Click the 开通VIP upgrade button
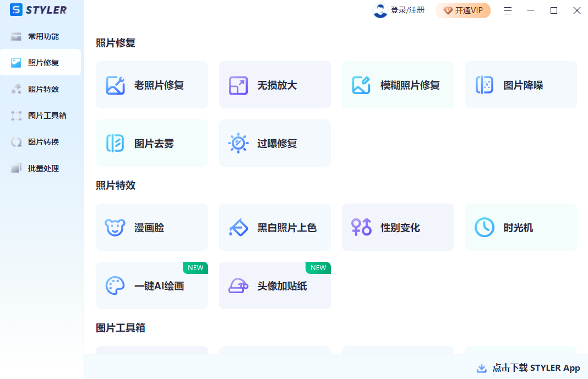The image size is (588, 379). tap(463, 10)
